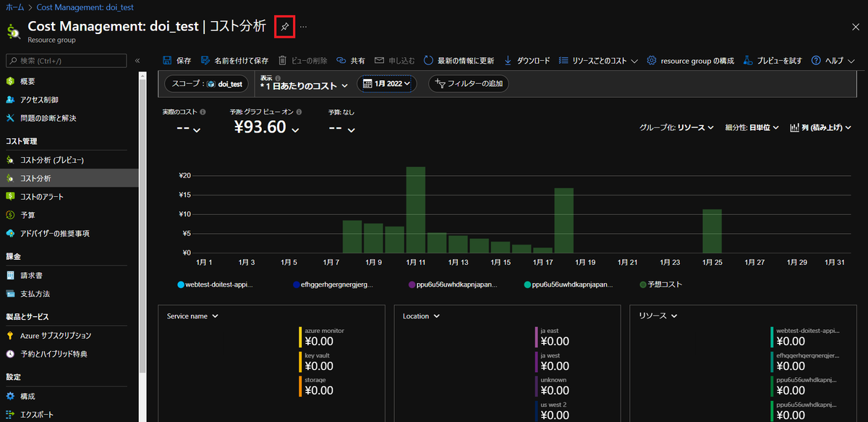Click 名前を付けて保存 in toolbar

234,61
